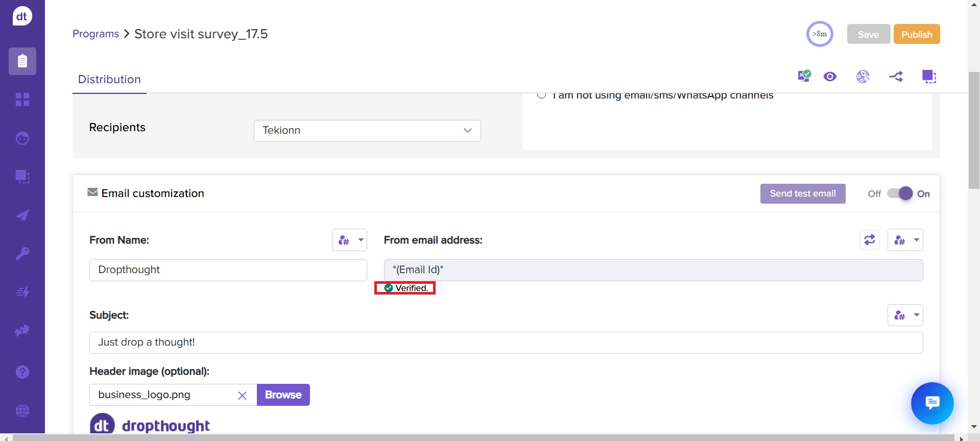The width and height of the screenshot is (980, 441).
Task: Click the 'Recipients' label
Action: 117,128
